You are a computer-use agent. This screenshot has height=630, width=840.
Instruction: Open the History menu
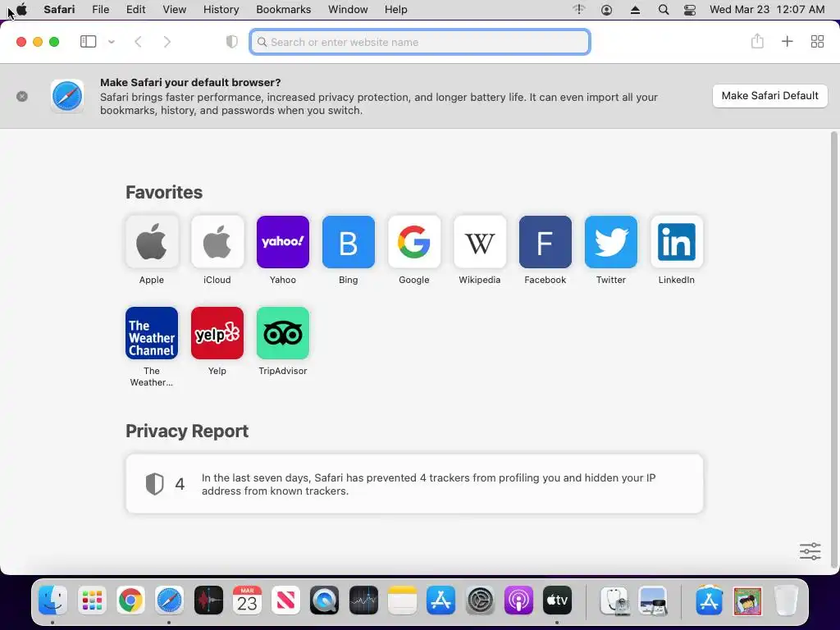pyautogui.click(x=221, y=10)
